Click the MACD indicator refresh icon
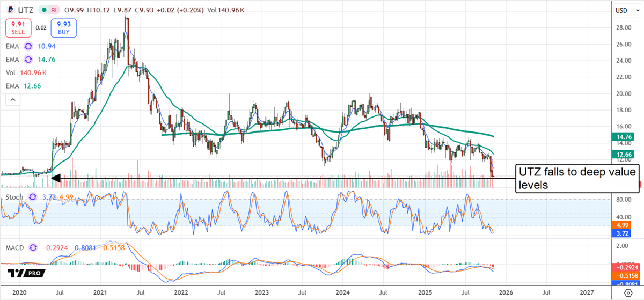Image resolution: width=644 pixels, height=300 pixels. [x=33, y=248]
